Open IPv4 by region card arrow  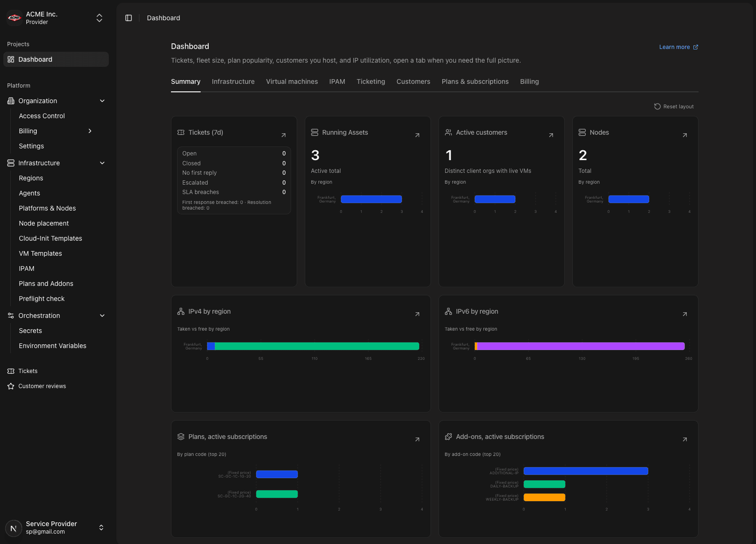(417, 314)
